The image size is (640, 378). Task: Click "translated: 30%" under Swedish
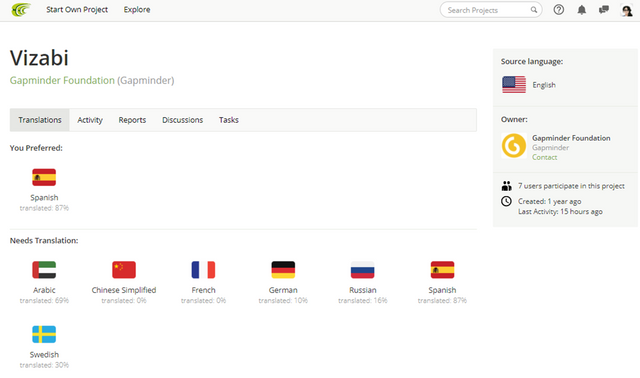click(x=44, y=365)
